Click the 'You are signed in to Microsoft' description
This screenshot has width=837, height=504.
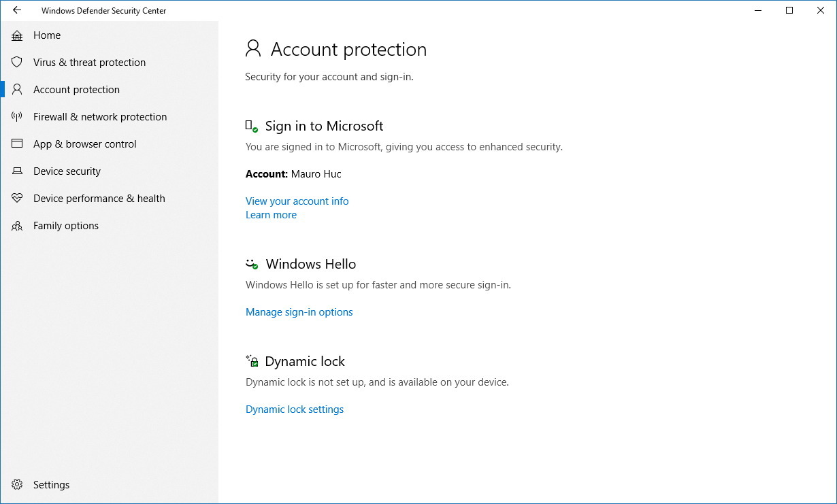[x=404, y=147]
